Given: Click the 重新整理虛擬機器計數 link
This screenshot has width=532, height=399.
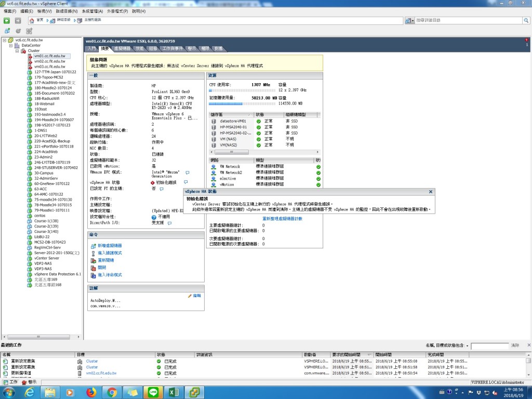Looking at the screenshot, I should tap(282, 219).
